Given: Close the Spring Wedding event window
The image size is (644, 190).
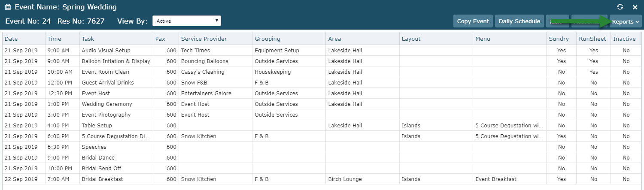Looking at the screenshot, I should coord(635,7).
